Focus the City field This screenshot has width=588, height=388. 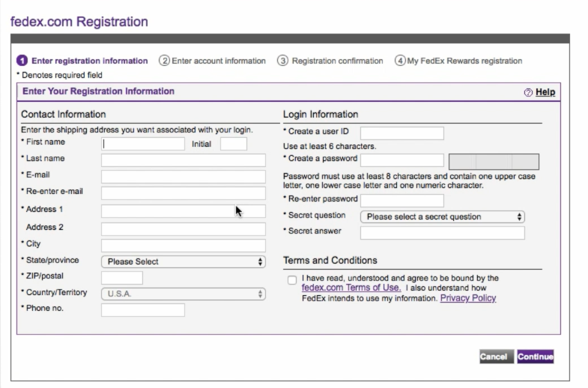coord(184,246)
